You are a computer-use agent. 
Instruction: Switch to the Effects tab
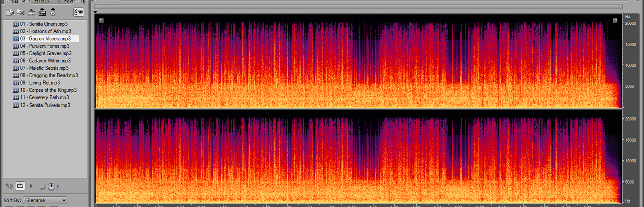41,2
